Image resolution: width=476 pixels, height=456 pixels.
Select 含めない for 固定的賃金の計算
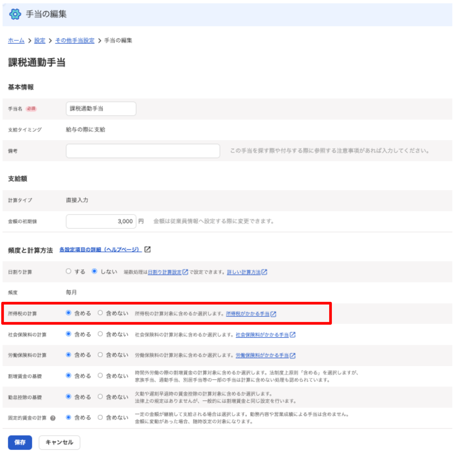[x=100, y=418]
